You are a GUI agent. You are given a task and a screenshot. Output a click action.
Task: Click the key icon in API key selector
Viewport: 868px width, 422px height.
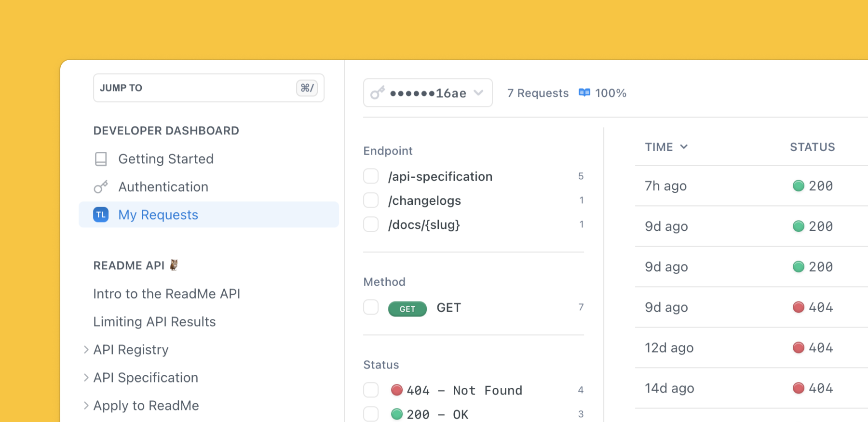click(378, 92)
